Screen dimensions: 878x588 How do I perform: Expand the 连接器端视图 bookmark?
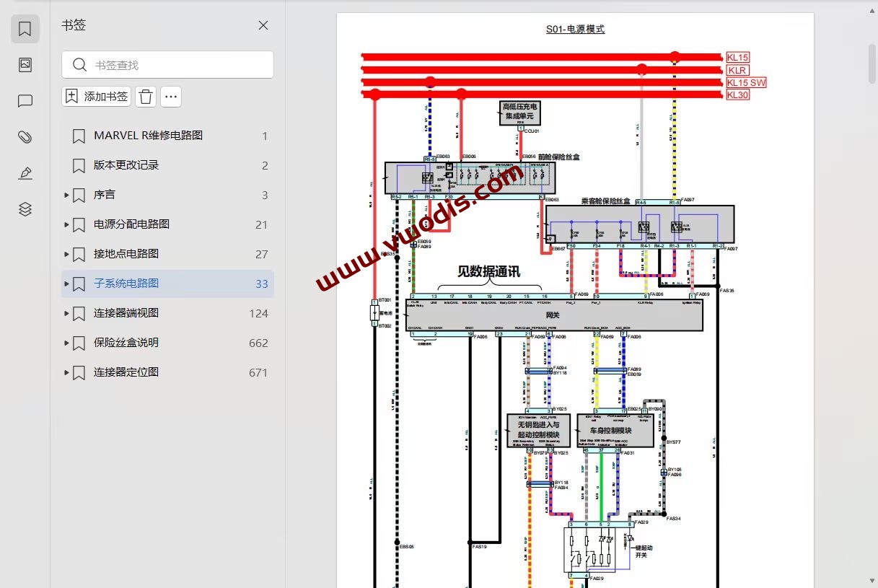coord(66,313)
